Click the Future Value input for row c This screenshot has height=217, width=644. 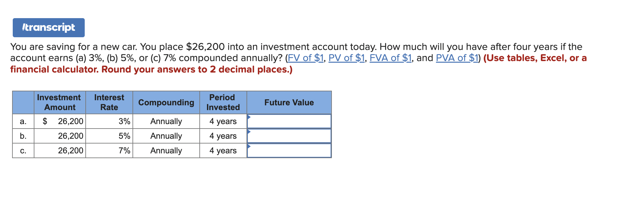(x=289, y=150)
